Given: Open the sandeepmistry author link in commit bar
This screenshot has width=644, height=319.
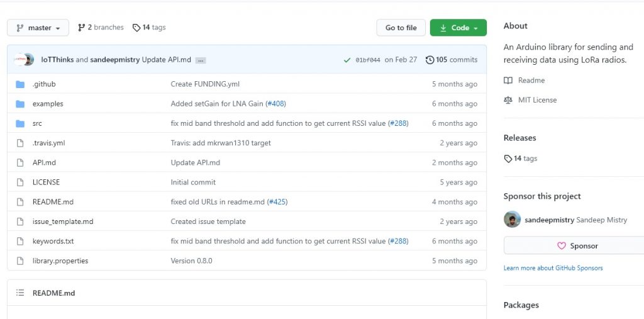Looking at the screenshot, I should tap(115, 60).
